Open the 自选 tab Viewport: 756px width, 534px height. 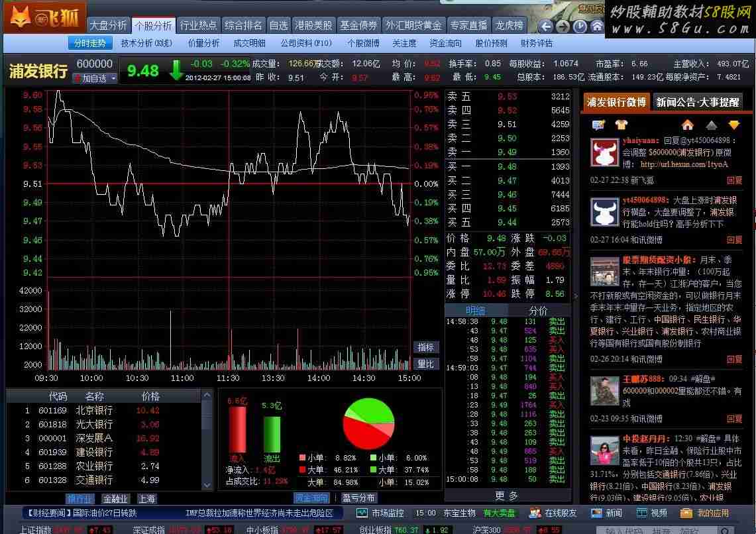pyautogui.click(x=278, y=26)
